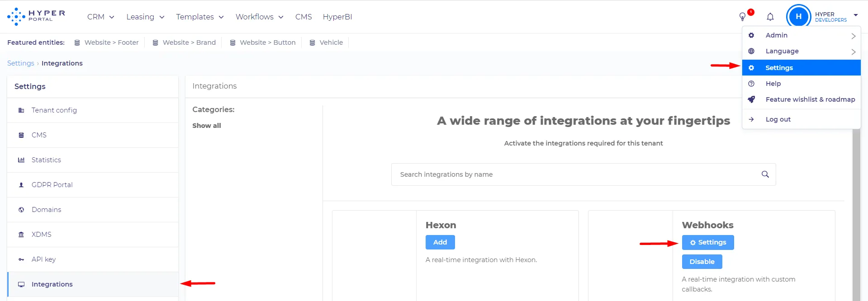Select Settings in the account menu
Screen dimensions: 868x301
click(x=802, y=68)
